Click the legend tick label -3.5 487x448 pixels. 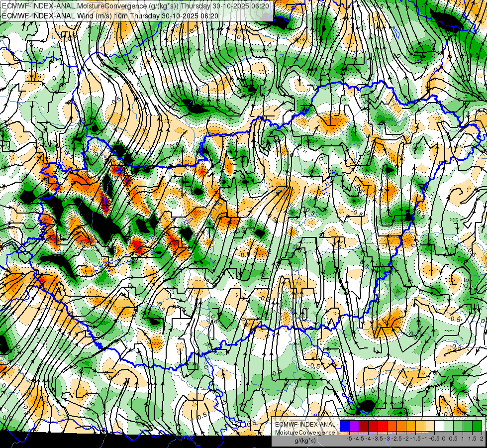[x=378, y=439]
